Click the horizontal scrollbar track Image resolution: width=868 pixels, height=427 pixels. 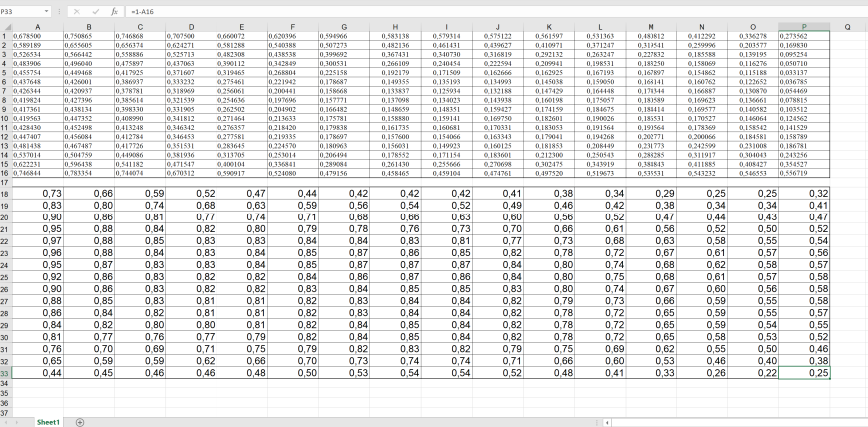[739, 423]
